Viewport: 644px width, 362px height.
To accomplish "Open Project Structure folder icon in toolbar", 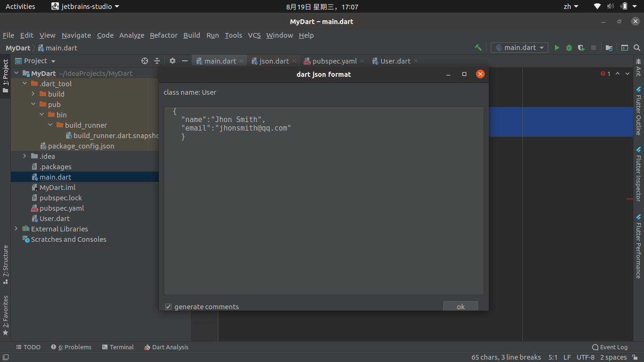I will [609, 48].
